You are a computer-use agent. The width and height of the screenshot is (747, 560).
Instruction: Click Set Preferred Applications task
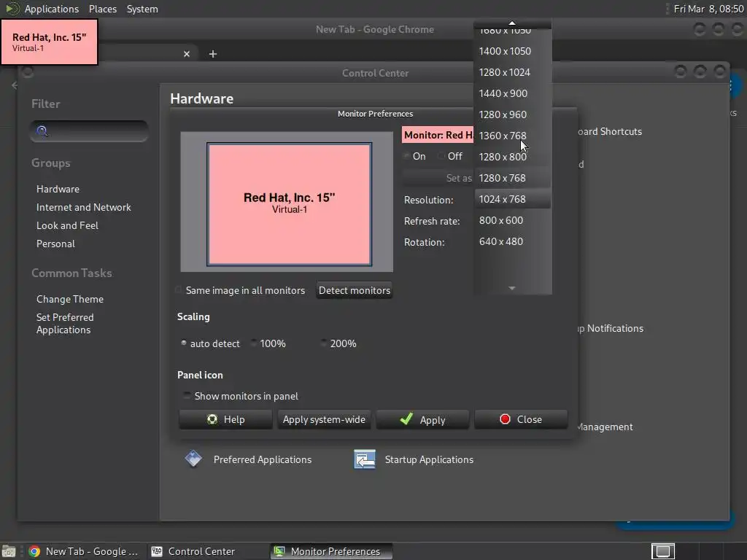tap(65, 323)
